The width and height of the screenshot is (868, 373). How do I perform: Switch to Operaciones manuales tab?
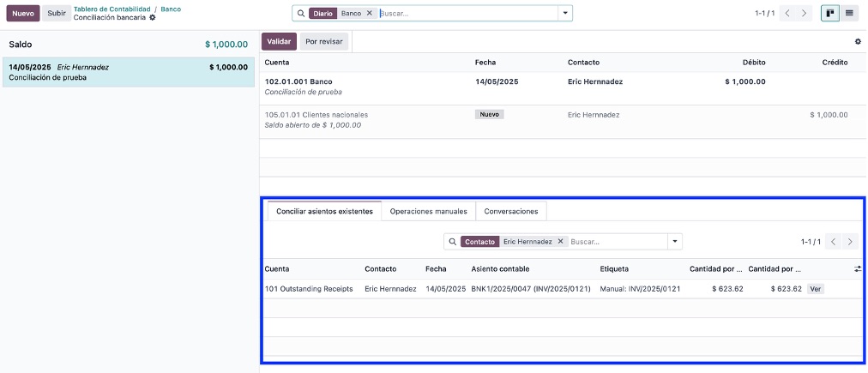(429, 212)
